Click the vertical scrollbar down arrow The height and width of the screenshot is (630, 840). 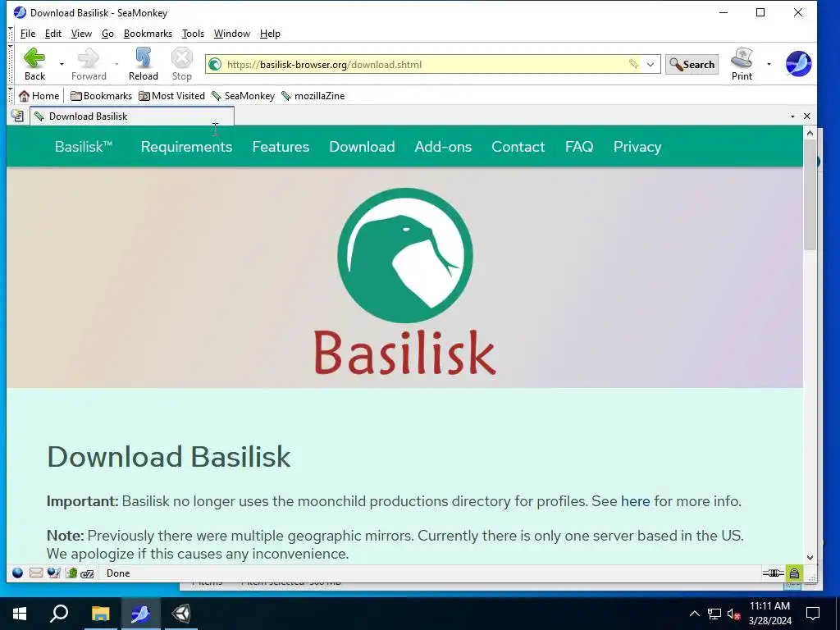810,558
